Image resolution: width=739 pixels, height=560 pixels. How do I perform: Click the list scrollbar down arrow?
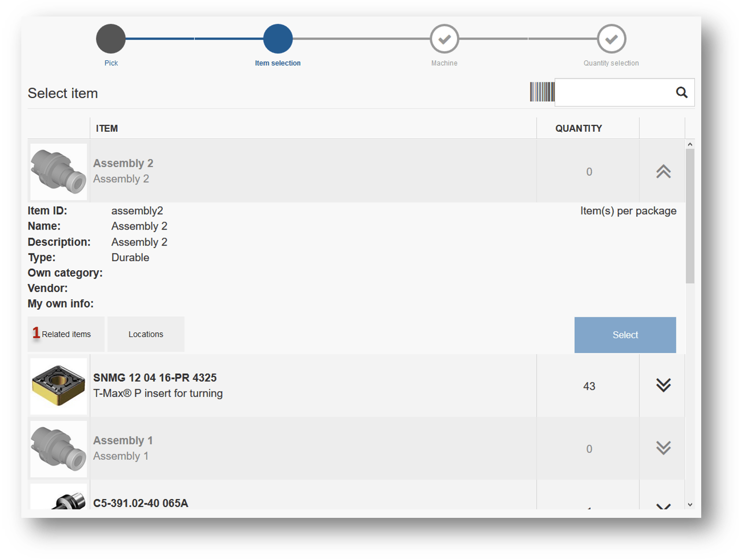coord(690,504)
